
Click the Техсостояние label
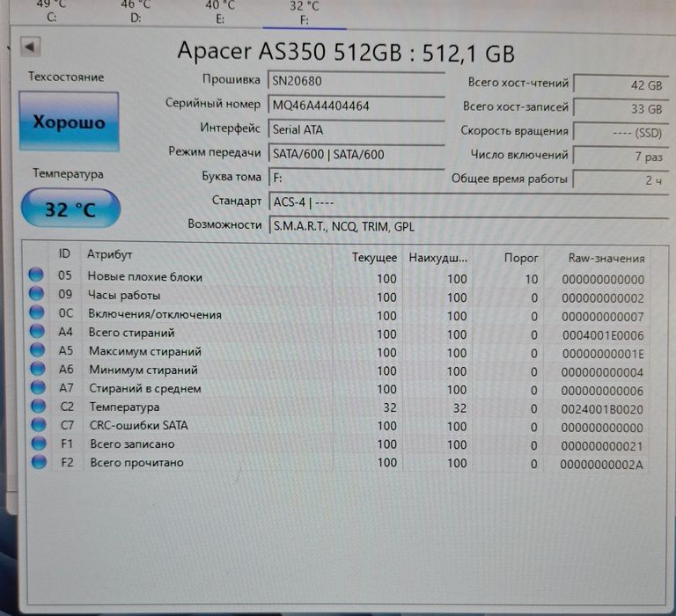66,77
